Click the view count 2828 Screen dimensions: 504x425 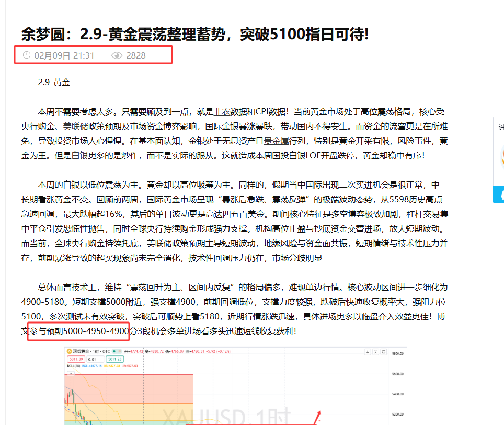[135, 55]
